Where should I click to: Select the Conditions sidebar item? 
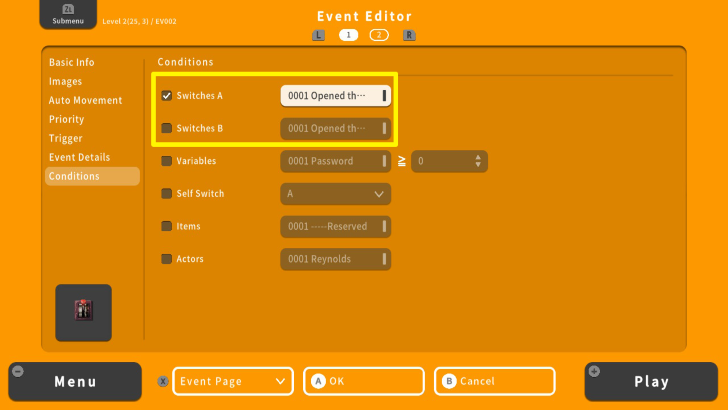92,176
